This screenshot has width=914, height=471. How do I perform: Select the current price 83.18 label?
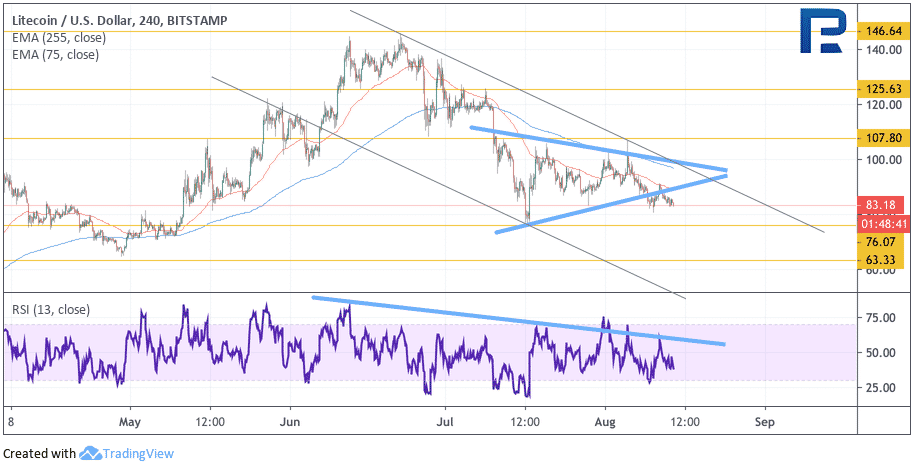[881, 205]
